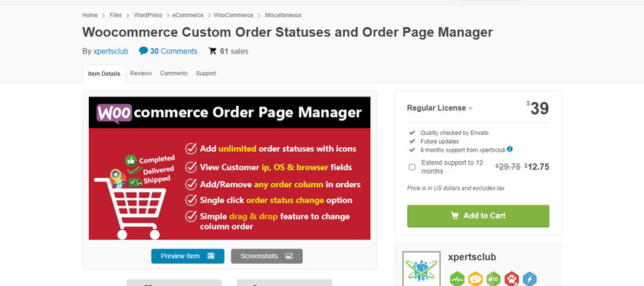The width and height of the screenshot is (644, 286).
Task: Click the $12.75 discounted support price
Action: 537,166
